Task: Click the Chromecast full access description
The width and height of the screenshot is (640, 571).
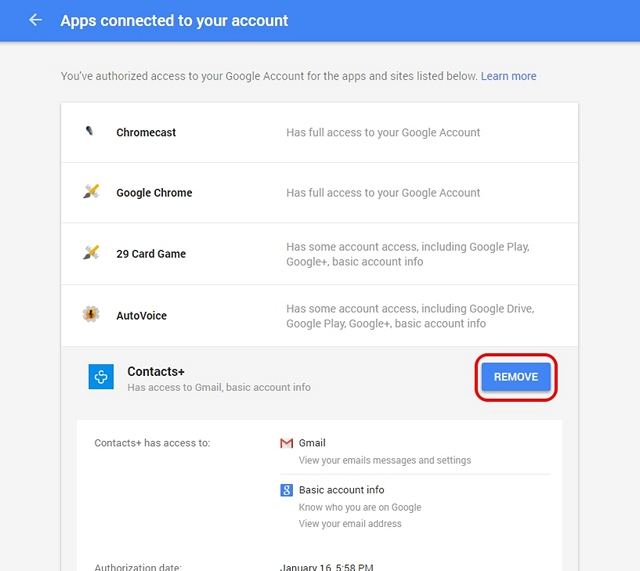Action: point(383,133)
